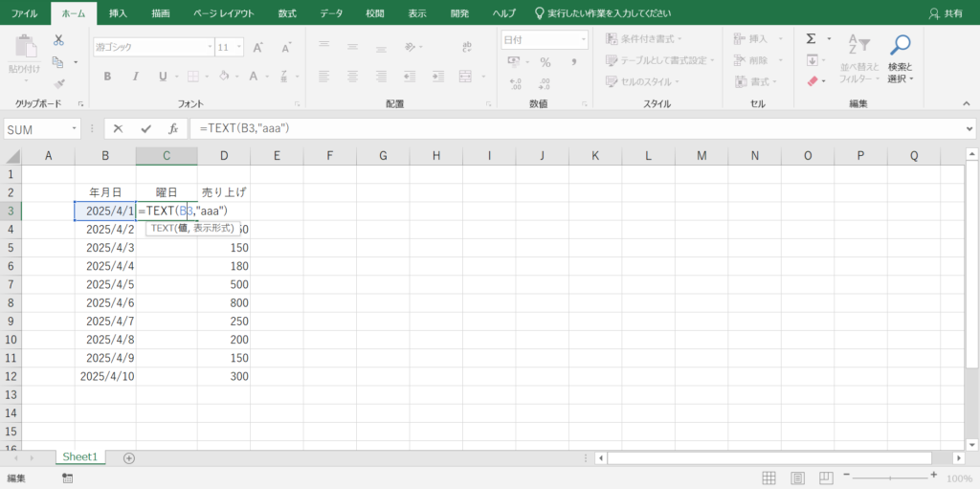Click the 共有 (Share) button
This screenshot has width=980, height=489.
(x=946, y=13)
